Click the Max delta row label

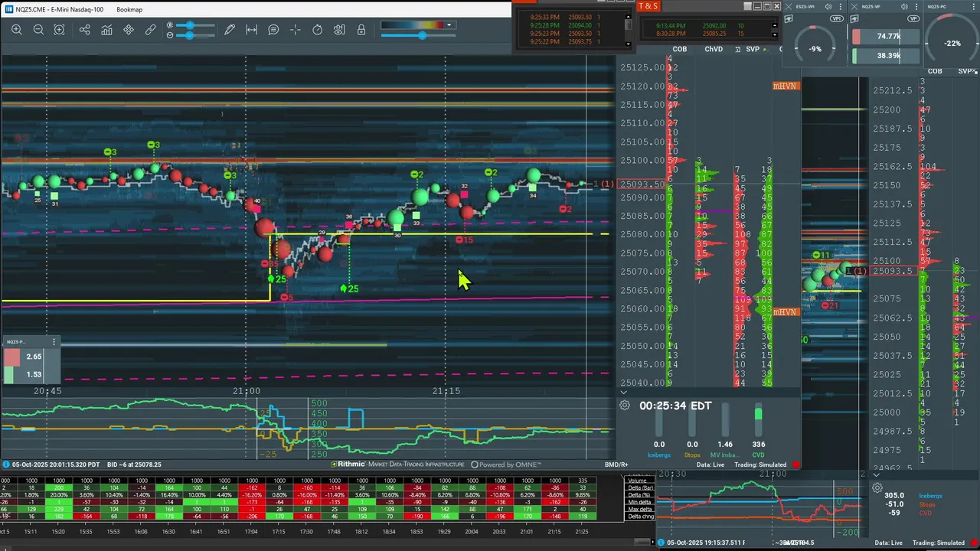tap(639, 509)
